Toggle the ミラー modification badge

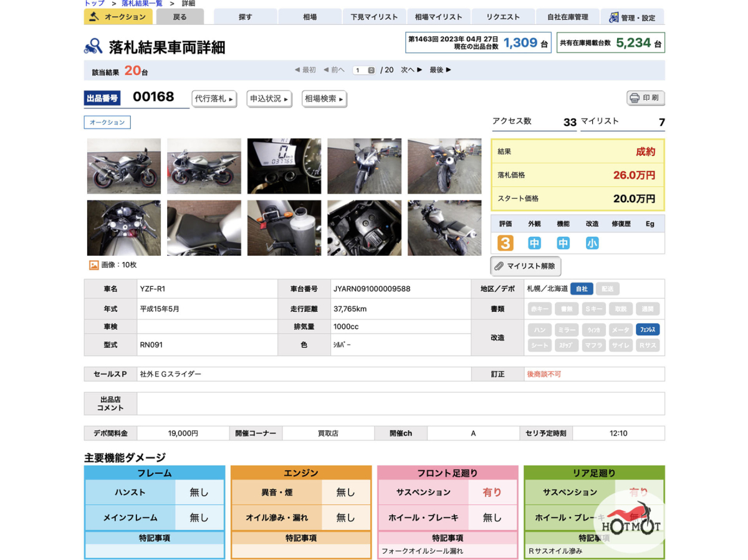pyautogui.click(x=567, y=329)
